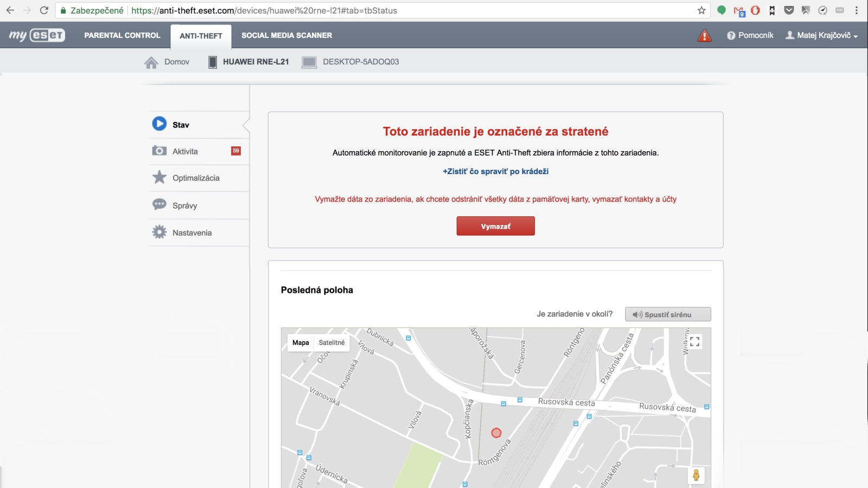Click the red warning alert icon
Viewport: 868px width, 488px height.
tap(704, 36)
